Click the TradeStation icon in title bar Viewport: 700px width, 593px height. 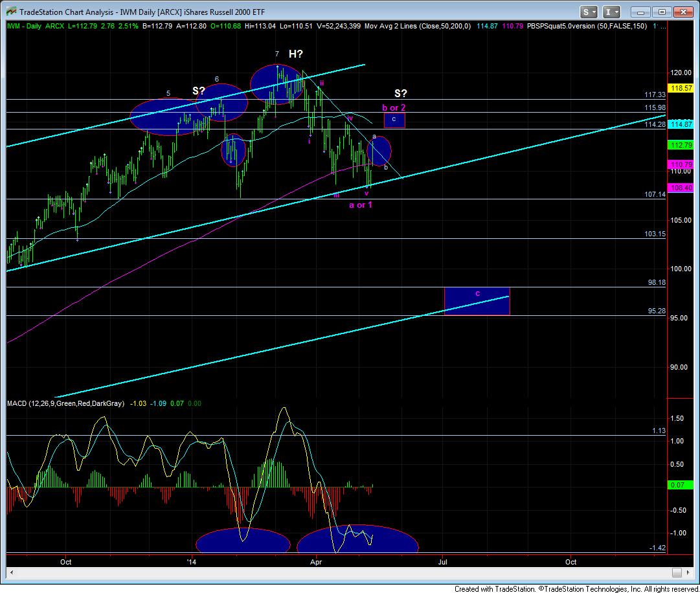point(10,12)
